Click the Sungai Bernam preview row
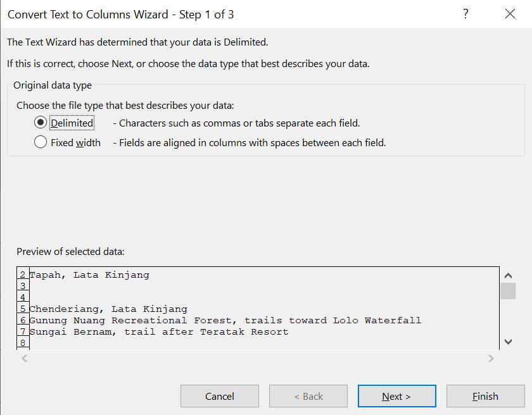The width and height of the screenshot is (532, 415). pyautogui.click(x=158, y=331)
